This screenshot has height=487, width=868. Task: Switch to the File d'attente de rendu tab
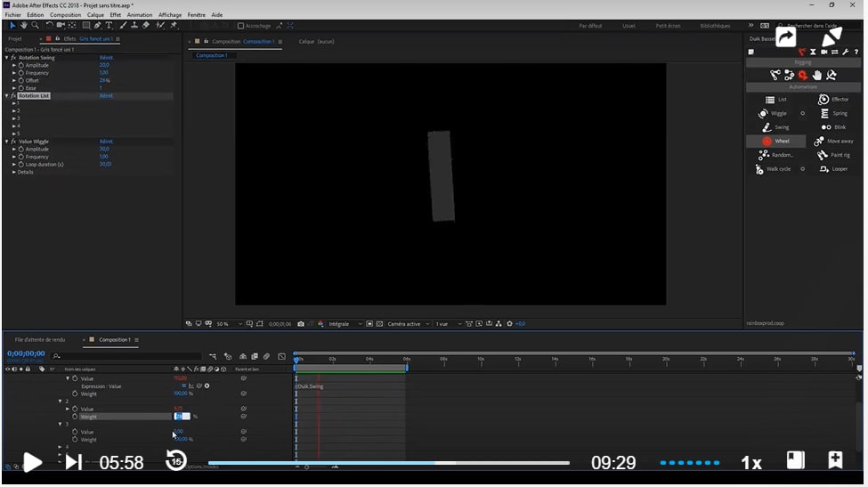point(40,340)
